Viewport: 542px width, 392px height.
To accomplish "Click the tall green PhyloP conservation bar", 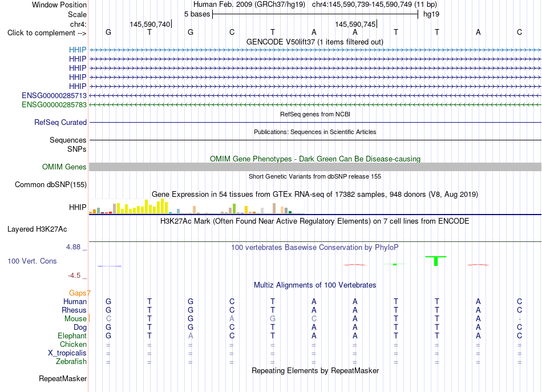I will (436, 261).
